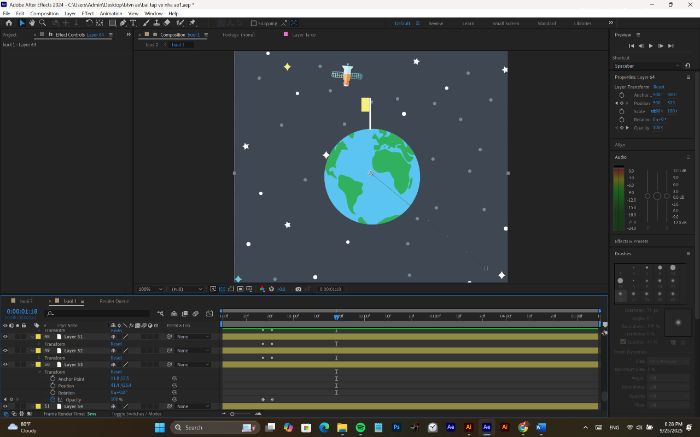Open the 100% magnification dropdown in viewer
The image size is (700, 437).
coord(150,289)
